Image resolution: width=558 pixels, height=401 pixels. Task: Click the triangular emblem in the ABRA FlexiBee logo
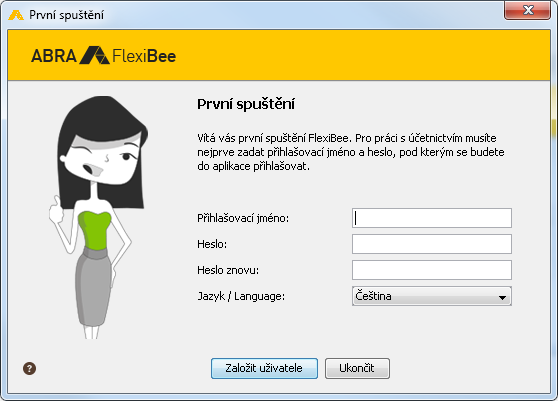pos(94,56)
